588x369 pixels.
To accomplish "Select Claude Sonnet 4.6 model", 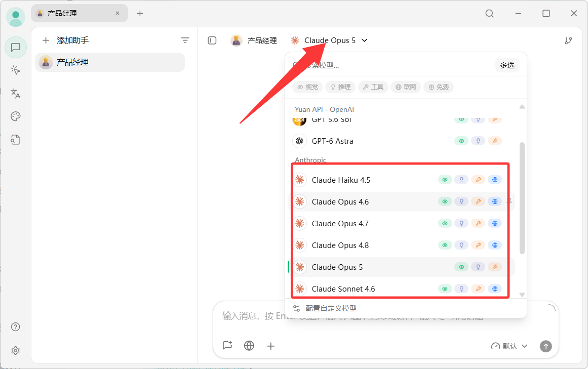I will [401, 289].
